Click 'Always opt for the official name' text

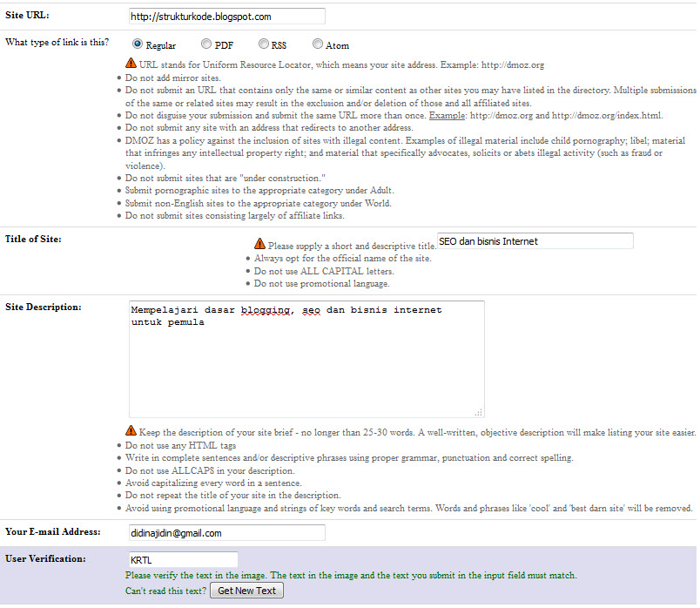[x=343, y=258]
